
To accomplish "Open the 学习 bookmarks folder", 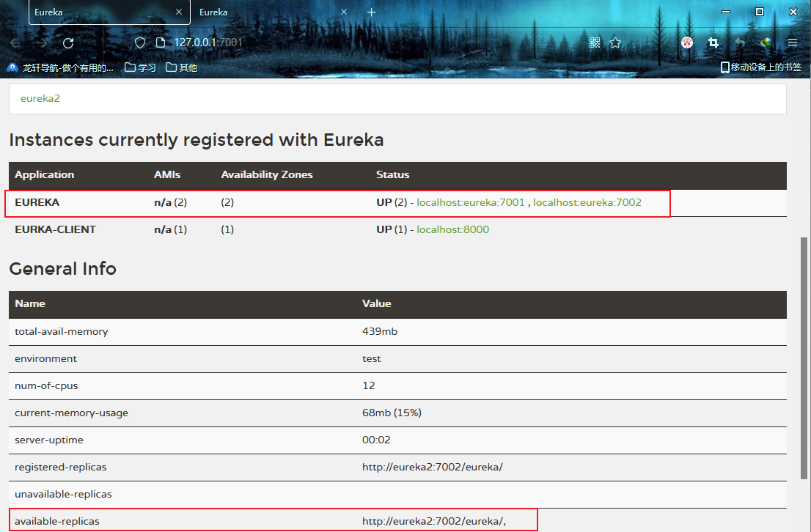I will (x=140, y=67).
